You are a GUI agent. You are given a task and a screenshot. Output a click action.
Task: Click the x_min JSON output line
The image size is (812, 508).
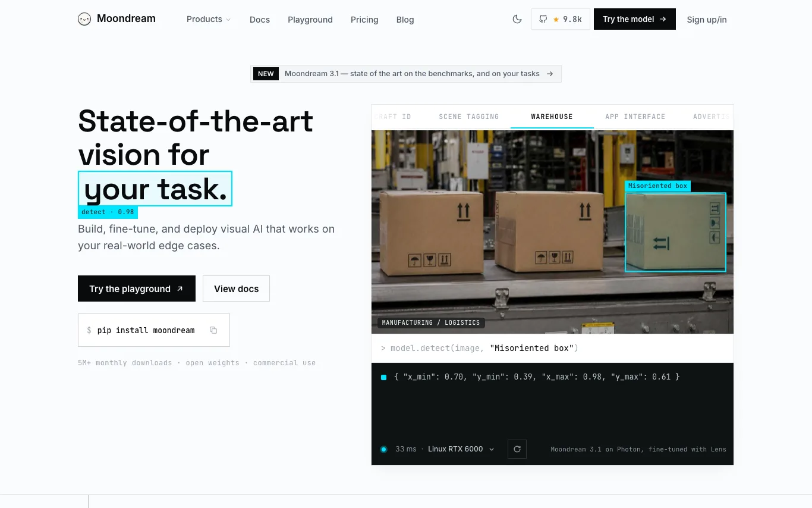point(536,377)
